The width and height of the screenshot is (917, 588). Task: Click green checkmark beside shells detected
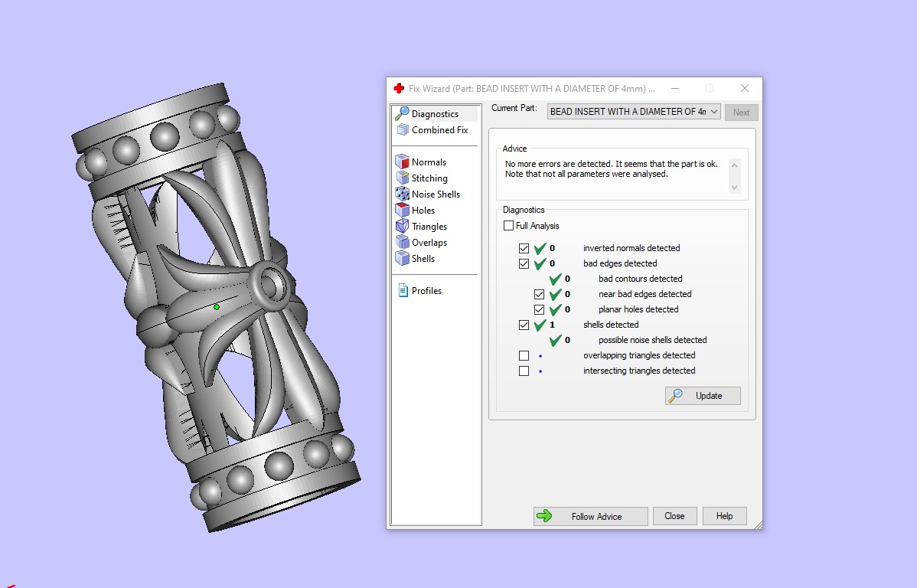[x=540, y=325]
